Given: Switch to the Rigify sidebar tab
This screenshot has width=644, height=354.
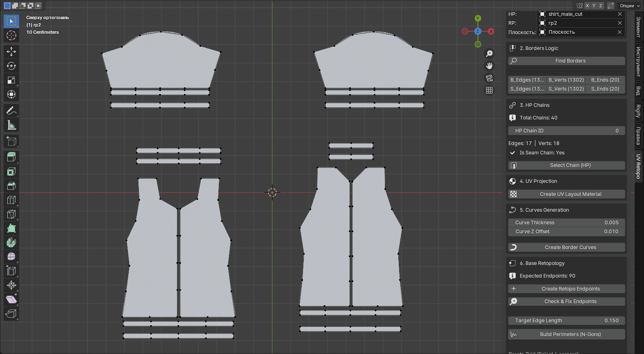Looking at the screenshot, I should (638, 111).
